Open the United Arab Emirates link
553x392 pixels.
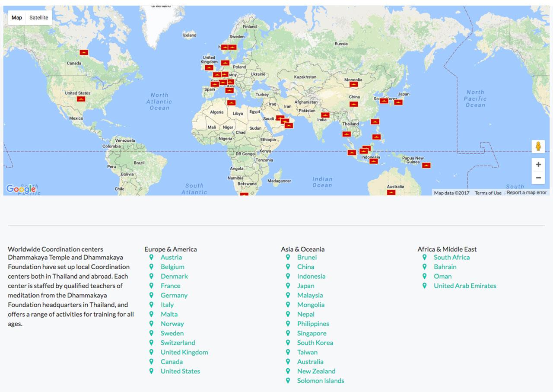pyautogui.click(x=465, y=286)
